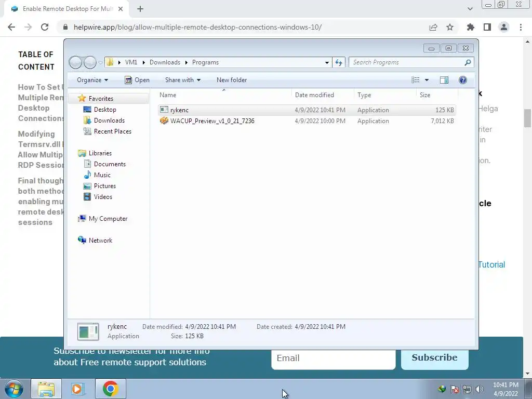532x399 pixels.
Task: Click Chrome icon in taskbar
Action: pos(110,389)
